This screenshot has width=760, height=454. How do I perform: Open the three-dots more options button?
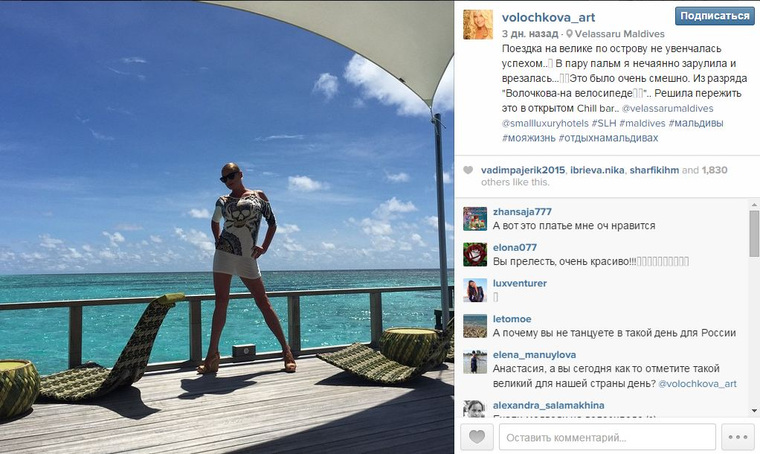[738, 437]
